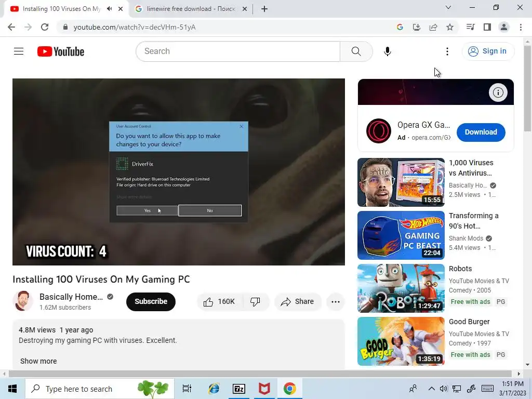This screenshot has height=399, width=532.
Task: Open 7-Zip from the taskbar
Action: tap(238, 389)
